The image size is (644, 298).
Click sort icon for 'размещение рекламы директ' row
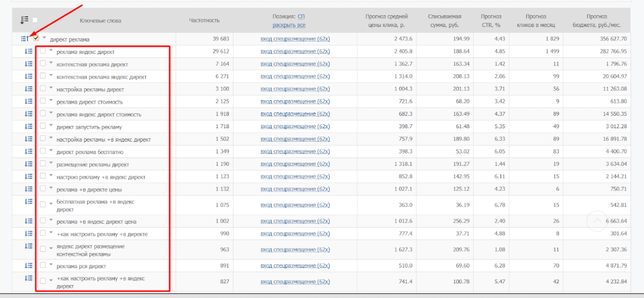29,164
